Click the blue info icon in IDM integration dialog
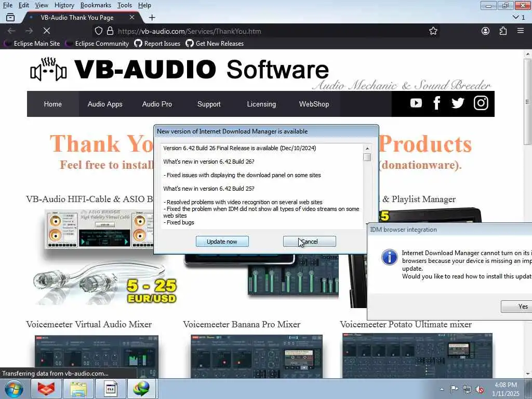The image size is (532, 399). point(390,257)
